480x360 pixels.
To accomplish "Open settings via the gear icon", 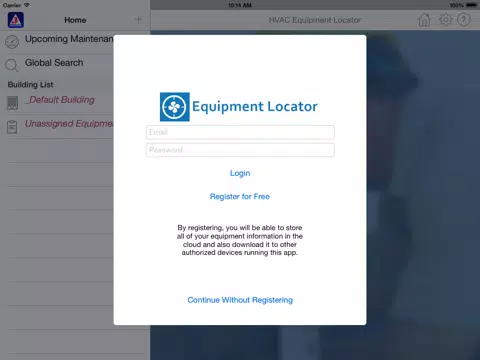I will 446,19.
